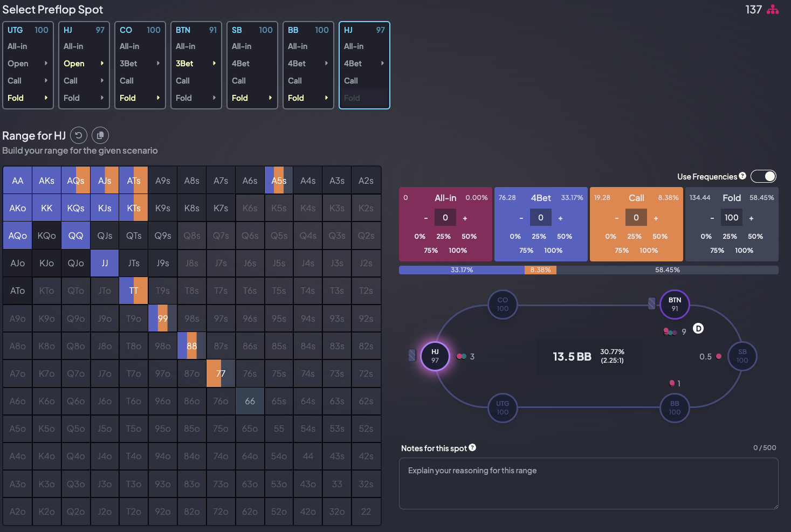Expand the first HJ Open submenu arrow
Screen dimensions: 791x532
(102, 63)
